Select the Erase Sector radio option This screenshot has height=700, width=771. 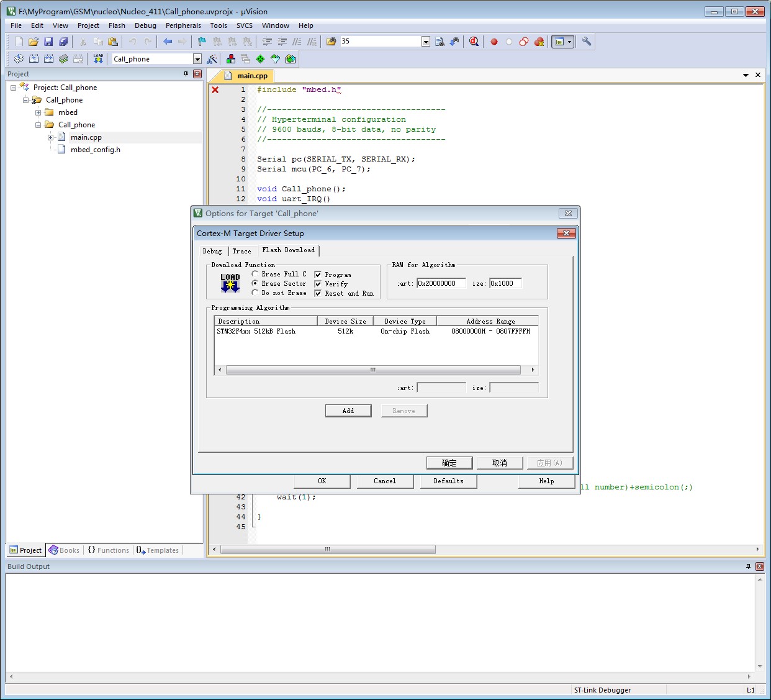(x=255, y=283)
